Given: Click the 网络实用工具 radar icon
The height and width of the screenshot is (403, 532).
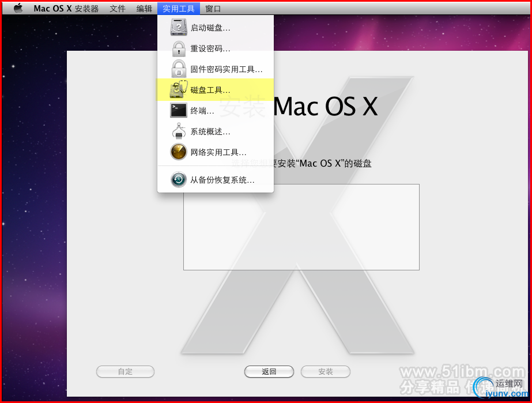Looking at the screenshot, I should coord(179,152).
